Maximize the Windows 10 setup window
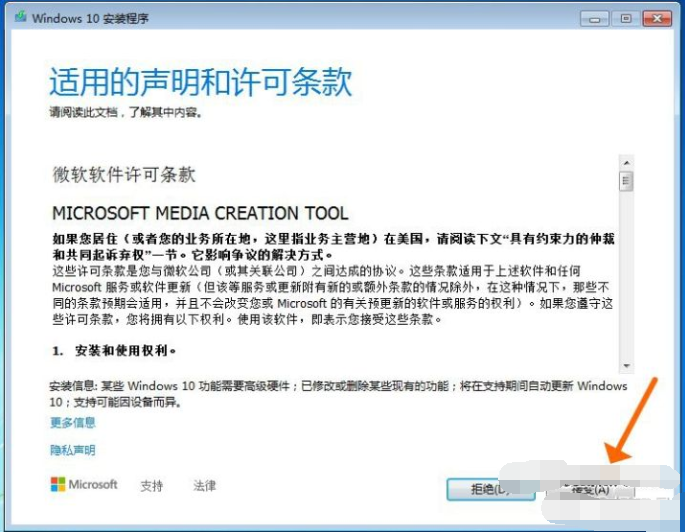The image size is (685, 532). pyautogui.click(x=626, y=18)
